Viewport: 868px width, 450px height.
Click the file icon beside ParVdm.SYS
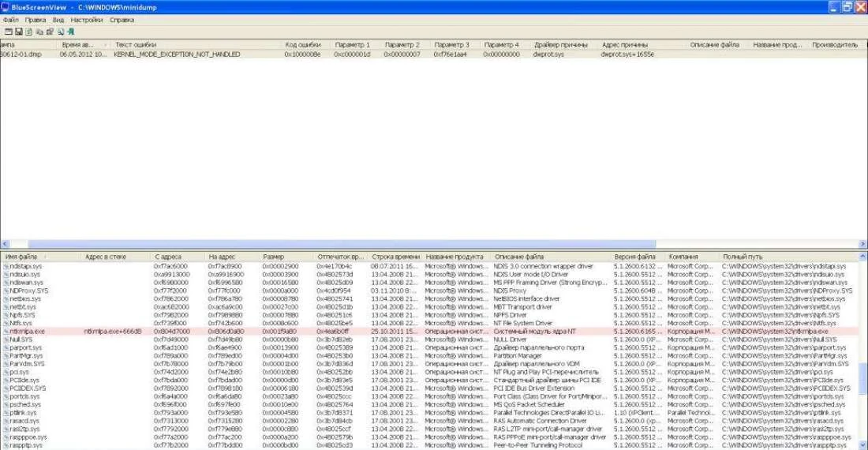[6, 364]
